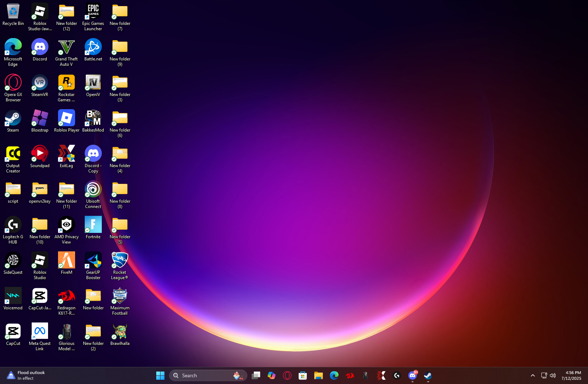
Task: Select the Grand Theft Auto V icon
Action: coord(67,53)
